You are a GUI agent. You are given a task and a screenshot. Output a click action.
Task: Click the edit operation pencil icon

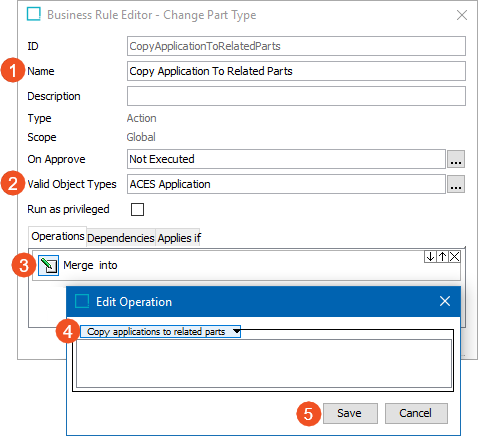(x=49, y=265)
